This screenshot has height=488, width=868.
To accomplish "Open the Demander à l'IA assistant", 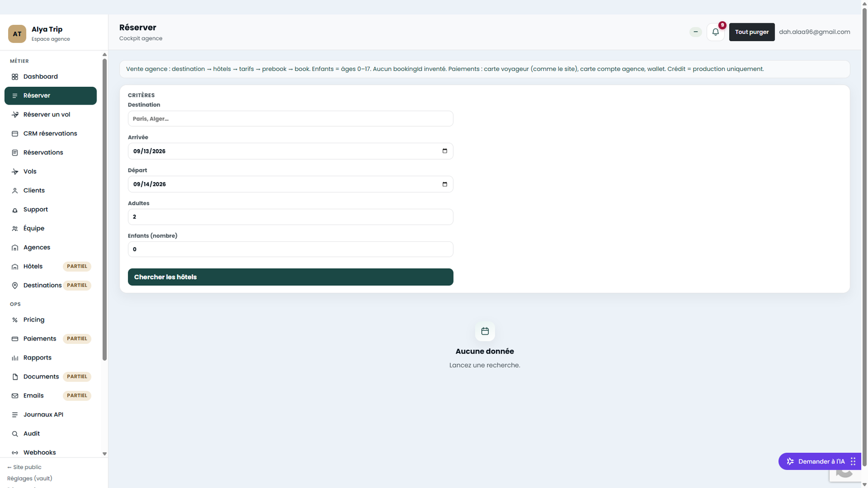I will point(819,461).
